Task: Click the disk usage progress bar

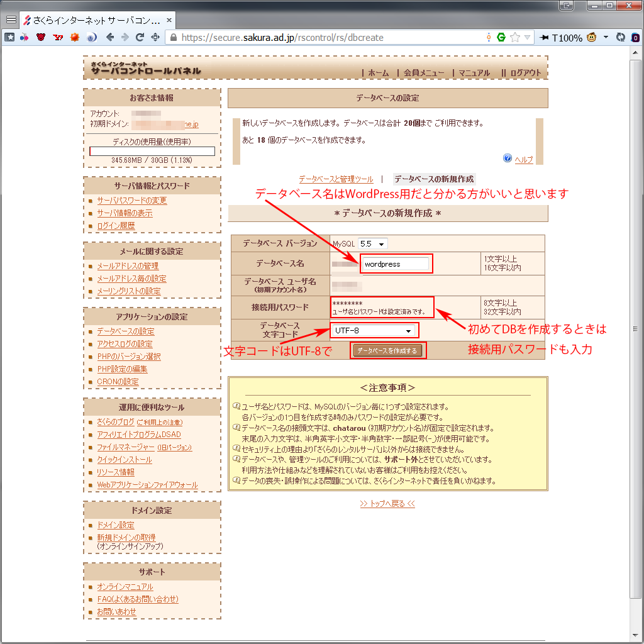Action: tap(152, 151)
